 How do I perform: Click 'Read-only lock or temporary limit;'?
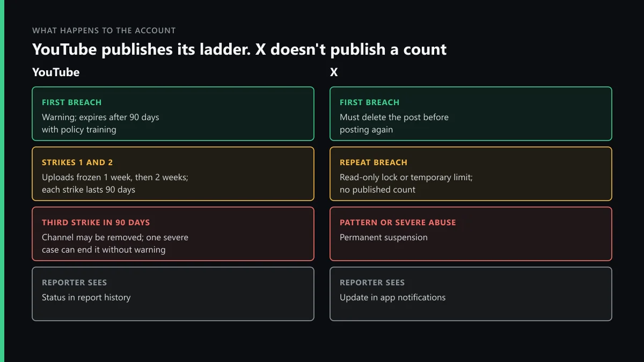click(x=406, y=177)
